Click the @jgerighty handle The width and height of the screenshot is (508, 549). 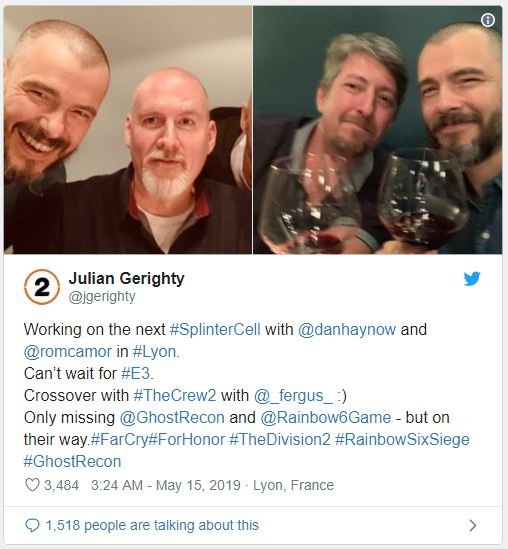click(102, 297)
